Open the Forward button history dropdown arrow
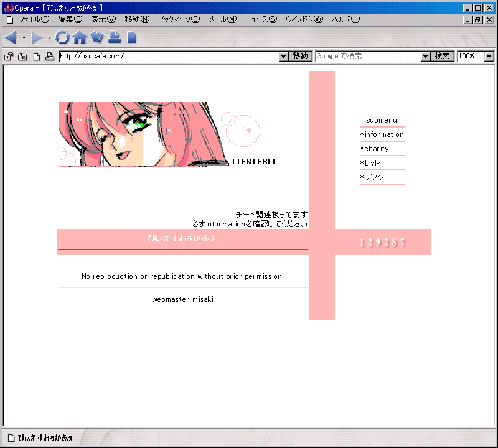The width and height of the screenshot is (498, 448). click(49, 37)
